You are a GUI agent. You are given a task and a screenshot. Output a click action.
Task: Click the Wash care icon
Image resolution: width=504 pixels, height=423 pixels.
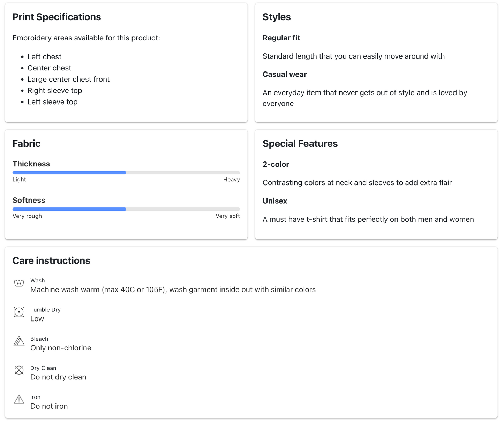(x=19, y=283)
